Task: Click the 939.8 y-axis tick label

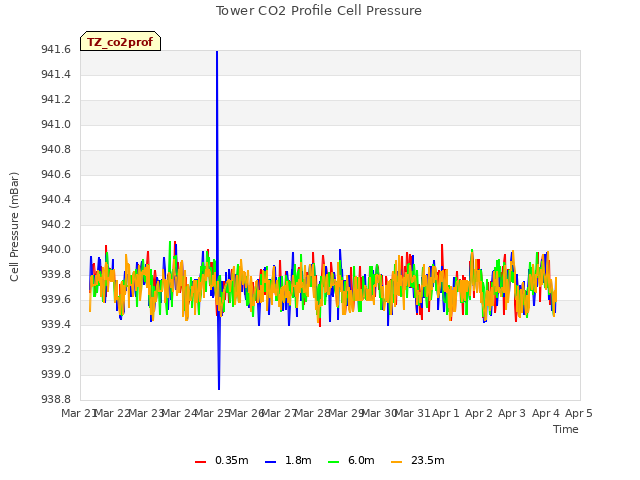Action: pos(56,274)
